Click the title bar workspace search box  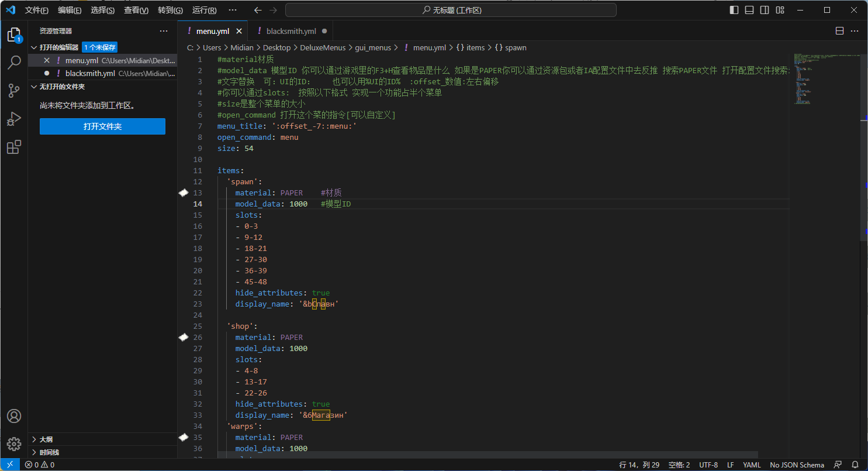point(451,10)
